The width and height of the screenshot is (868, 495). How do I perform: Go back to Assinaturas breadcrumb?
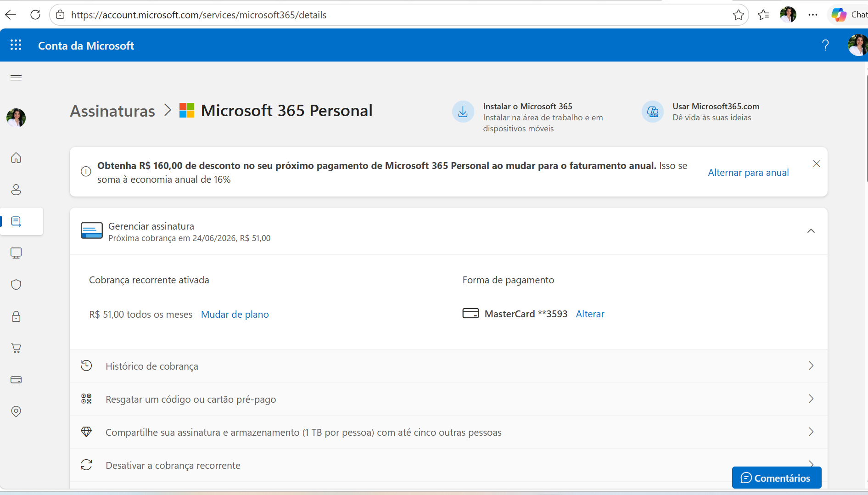click(x=112, y=111)
